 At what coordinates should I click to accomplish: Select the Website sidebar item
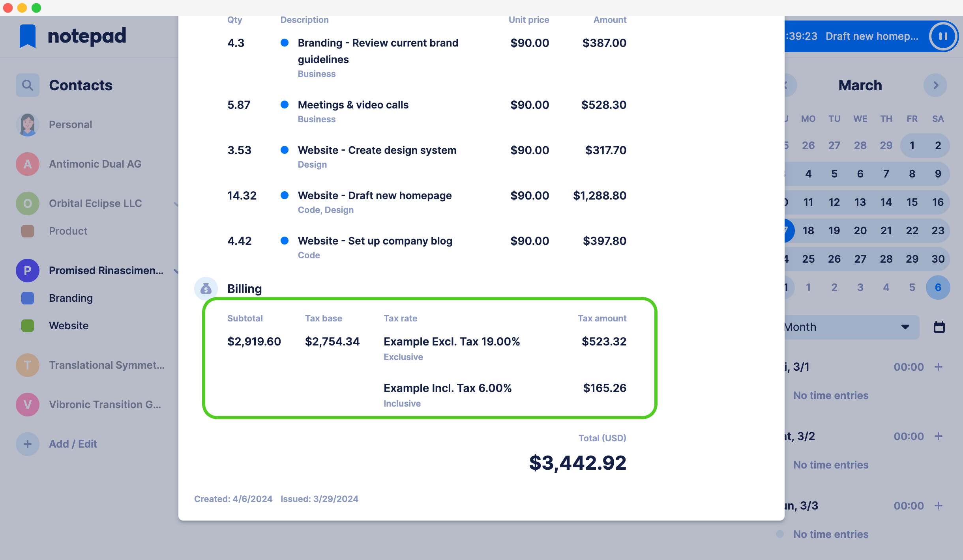[69, 325]
